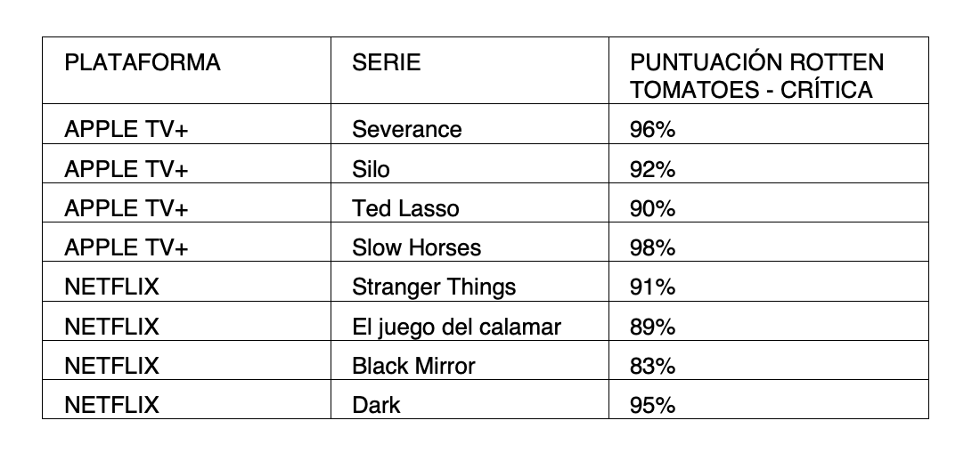The height and width of the screenshot is (453, 980).
Task: Click the Stranger Things cell
Action: (x=470, y=282)
